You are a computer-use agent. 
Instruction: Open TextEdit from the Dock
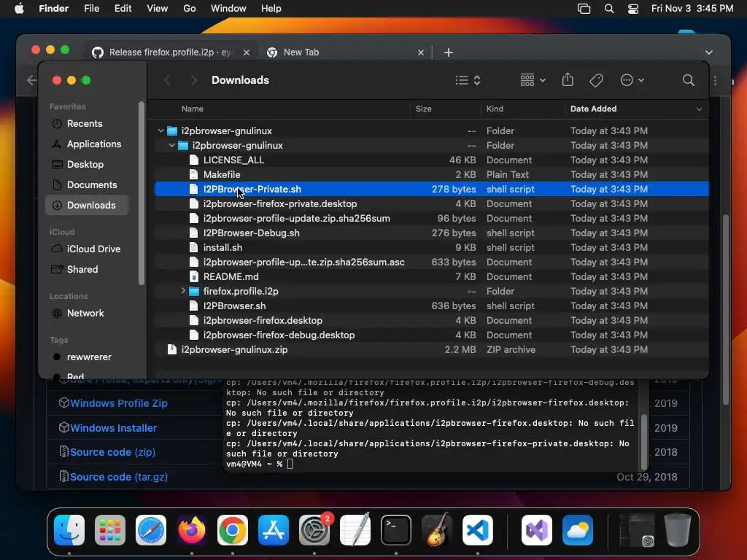tap(355, 530)
